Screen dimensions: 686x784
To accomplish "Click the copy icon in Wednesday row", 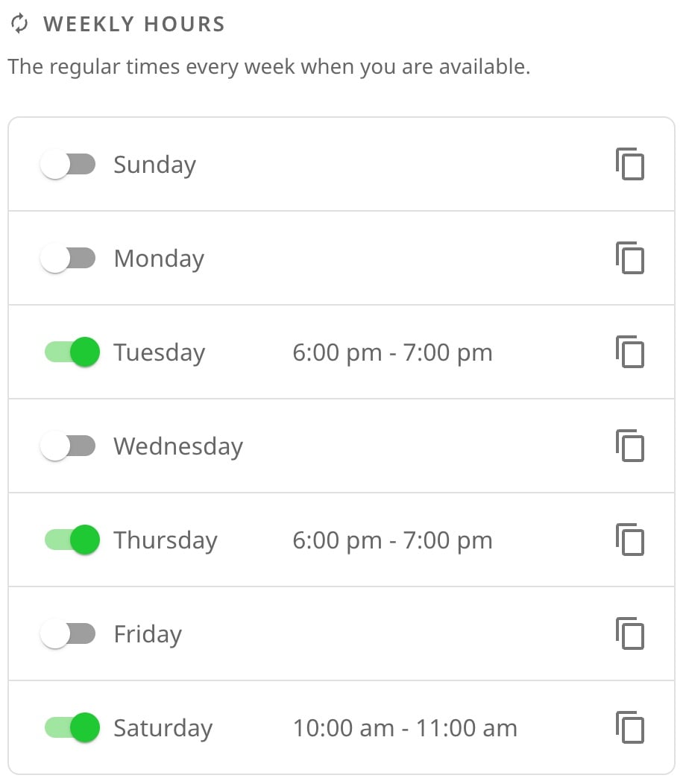I will (629, 446).
